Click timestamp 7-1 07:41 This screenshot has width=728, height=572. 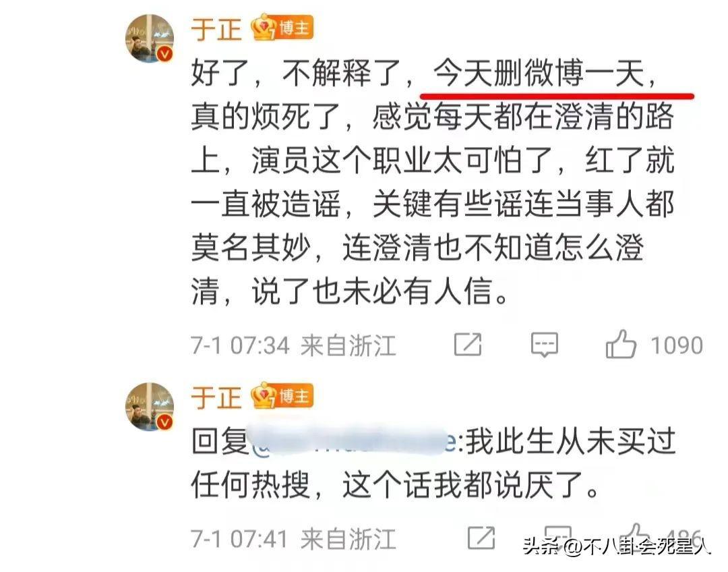[x=239, y=540]
